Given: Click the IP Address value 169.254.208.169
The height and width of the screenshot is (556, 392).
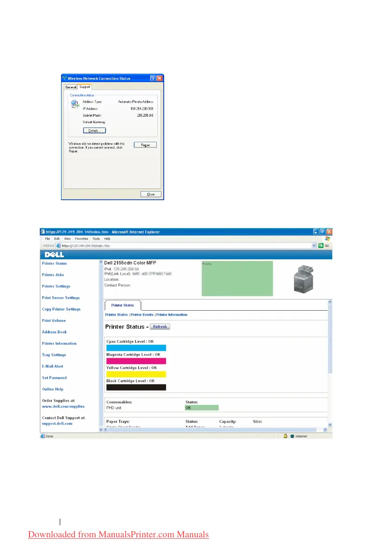Looking at the screenshot, I should click(x=142, y=109).
